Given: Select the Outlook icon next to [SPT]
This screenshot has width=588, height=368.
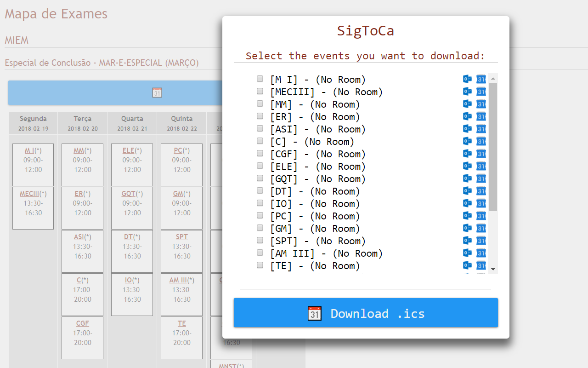Looking at the screenshot, I should click(467, 241).
